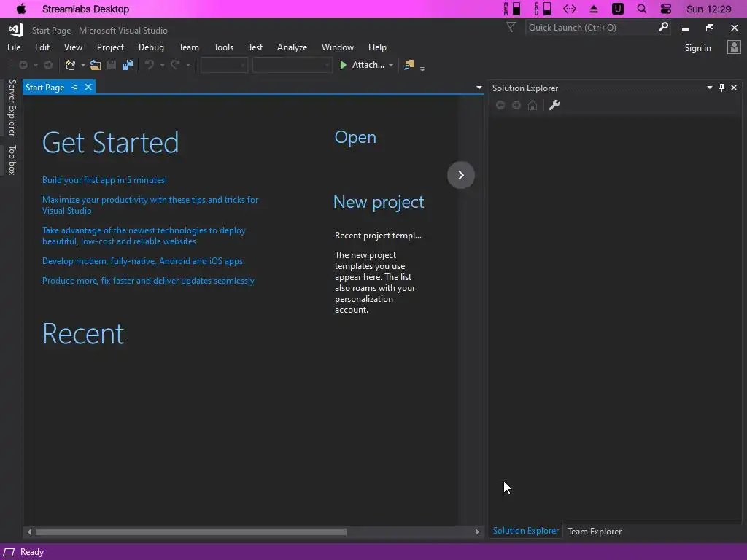The height and width of the screenshot is (560, 747).
Task: Click the green Start play icon
Action: point(343,65)
